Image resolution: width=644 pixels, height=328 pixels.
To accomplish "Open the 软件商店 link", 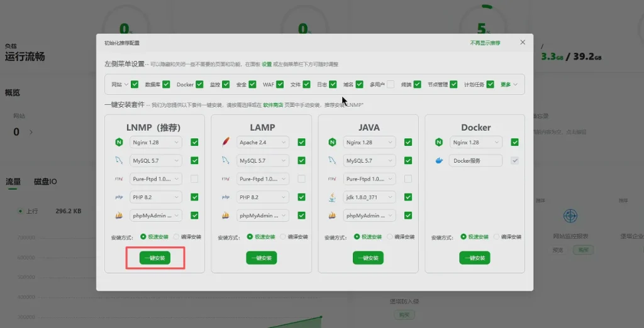I will 274,104.
